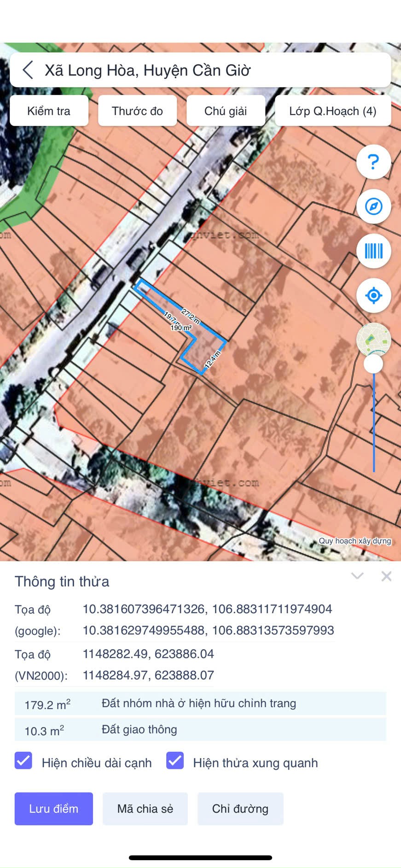Image resolution: width=401 pixels, height=868 pixels.
Task: Select the Kiểm tra tab
Action: point(49,111)
